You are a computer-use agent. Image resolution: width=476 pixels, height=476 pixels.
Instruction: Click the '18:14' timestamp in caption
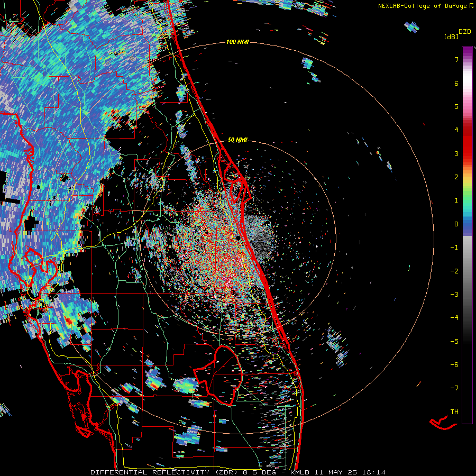(373, 472)
